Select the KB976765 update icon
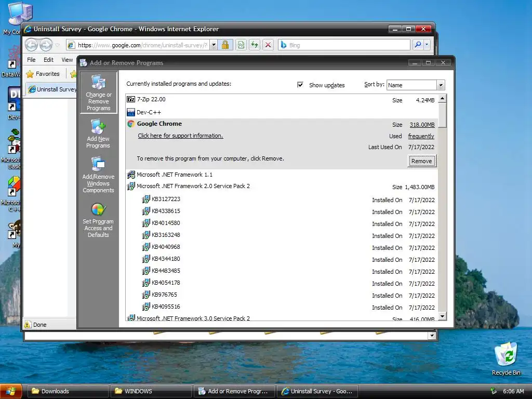This screenshot has height=399, width=532. [146, 295]
